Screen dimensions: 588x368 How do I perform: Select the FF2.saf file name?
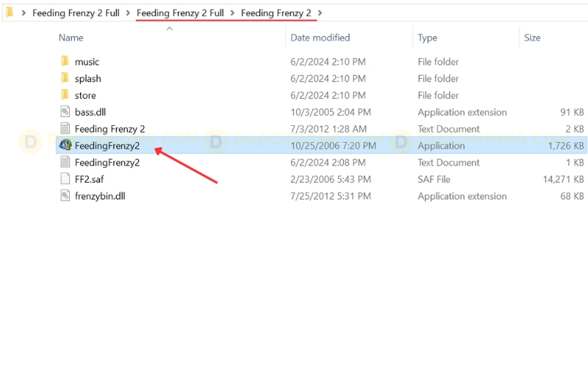tap(89, 179)
